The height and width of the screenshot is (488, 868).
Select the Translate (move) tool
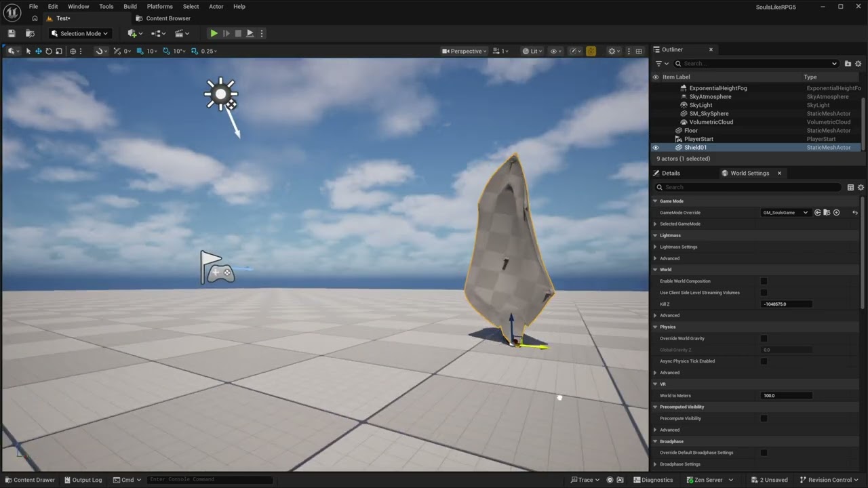point(38,51)
